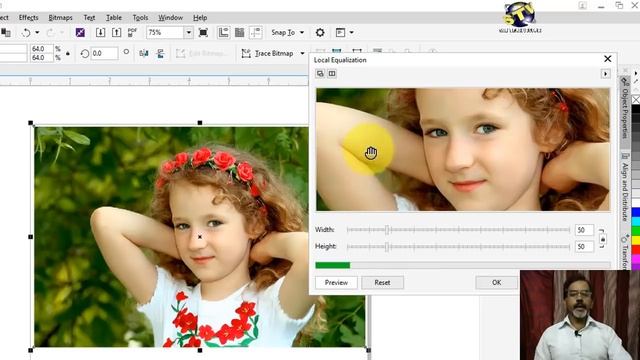Screen dimensions: 640x360
Task: Click the purple search content icon
Action: (x=80, y=33)
